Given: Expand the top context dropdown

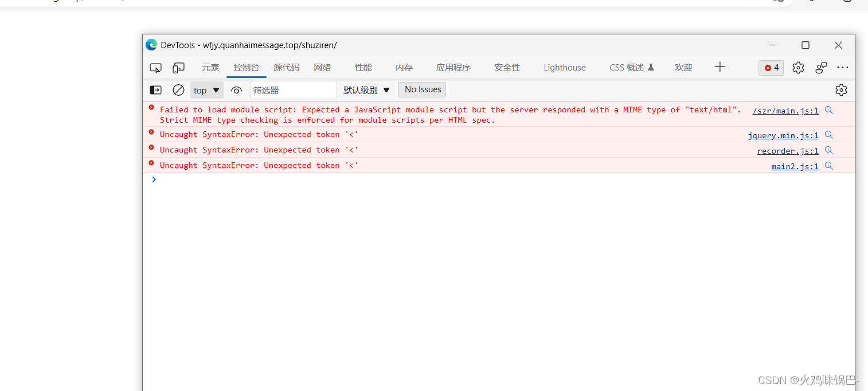Looking at the screenshot, I should click(206, 90).
